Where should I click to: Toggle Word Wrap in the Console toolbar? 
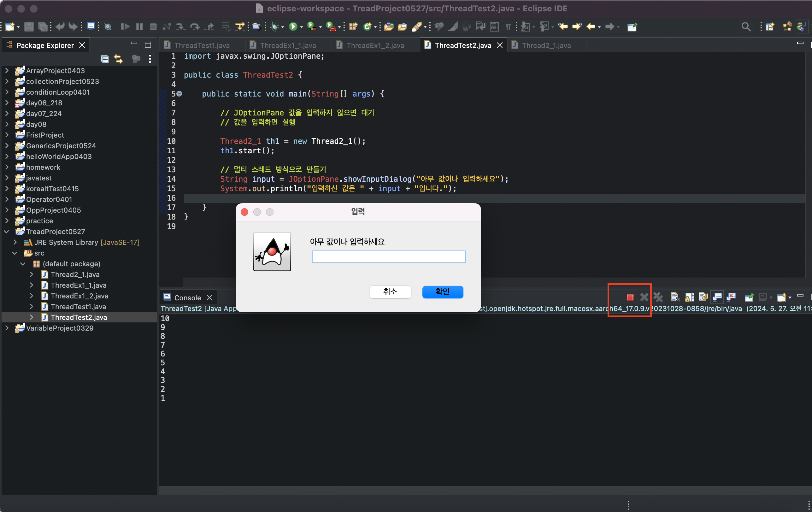coord(703,297)
